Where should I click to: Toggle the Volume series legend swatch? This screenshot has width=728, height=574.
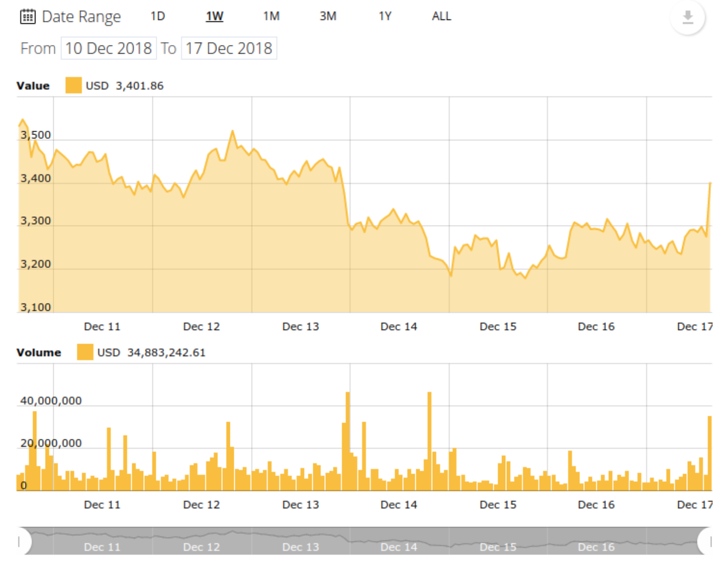pos(85,352)
